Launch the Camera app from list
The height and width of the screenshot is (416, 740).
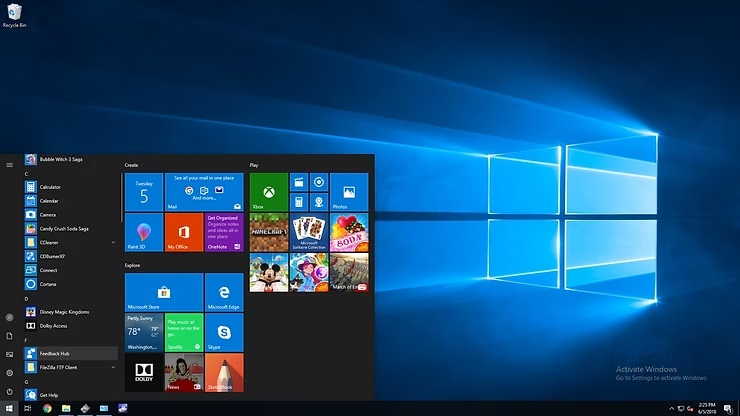[71, 215]
